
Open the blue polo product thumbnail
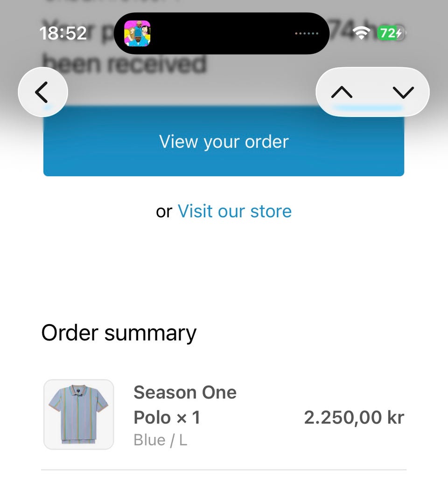pyautogui.click(x=78, y=414)
